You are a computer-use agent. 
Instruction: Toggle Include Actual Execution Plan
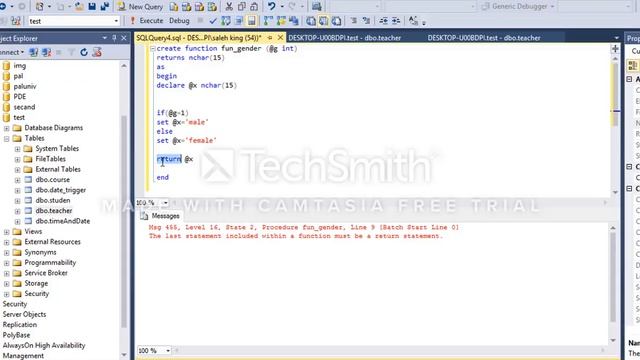[268, 20]
